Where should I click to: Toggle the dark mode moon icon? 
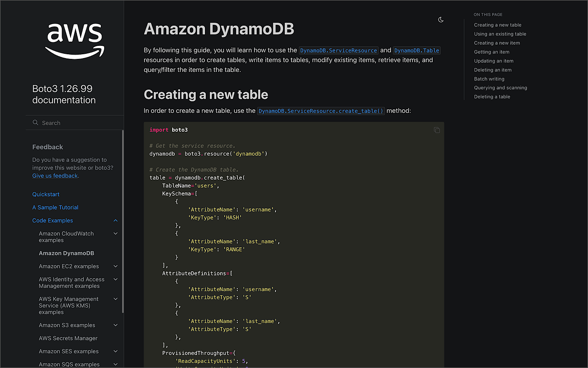point(441,20)
